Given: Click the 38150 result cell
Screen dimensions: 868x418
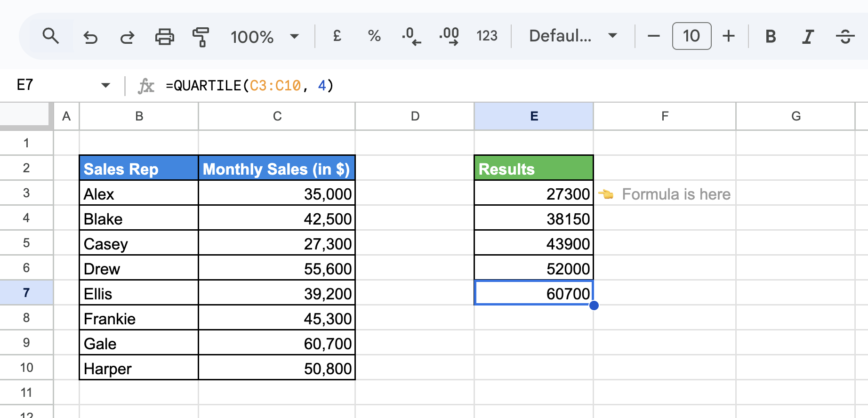Looking at the screenshot, I should [534, 218].
